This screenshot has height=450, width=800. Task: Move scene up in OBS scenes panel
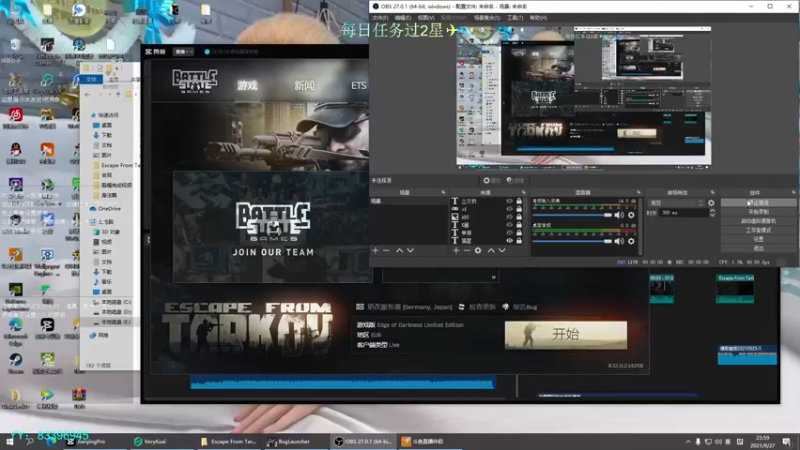(x=399, y=251)
